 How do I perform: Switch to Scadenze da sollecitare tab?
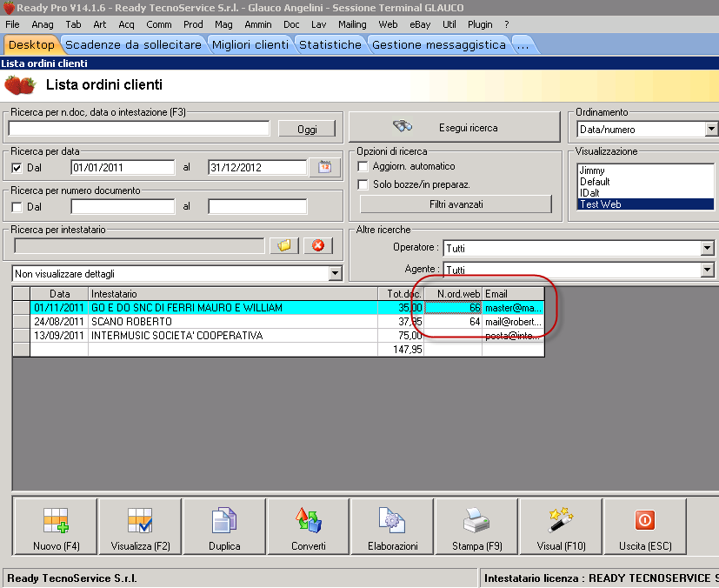pos(133,45)
